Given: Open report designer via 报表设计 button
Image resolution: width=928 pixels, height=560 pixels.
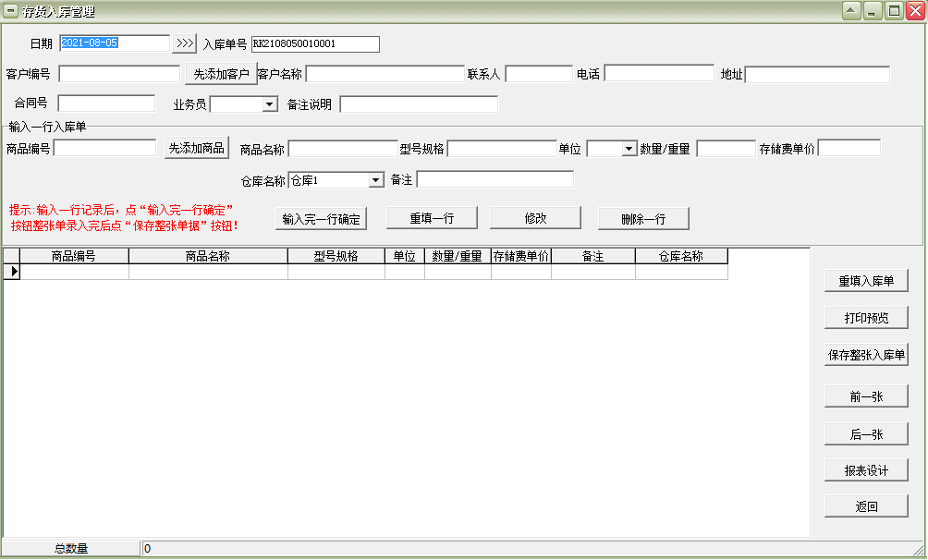Looking at the screenshot, I should click(866, 469).
